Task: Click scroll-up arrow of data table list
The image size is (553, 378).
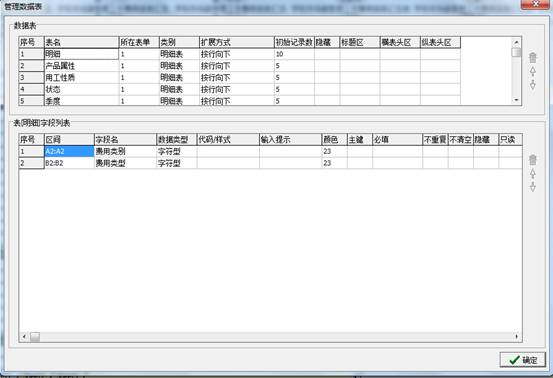Action: click(516, 42)
